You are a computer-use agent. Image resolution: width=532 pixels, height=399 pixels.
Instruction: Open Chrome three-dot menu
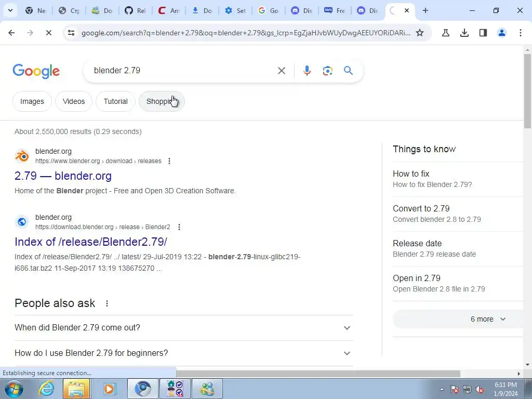521,33
